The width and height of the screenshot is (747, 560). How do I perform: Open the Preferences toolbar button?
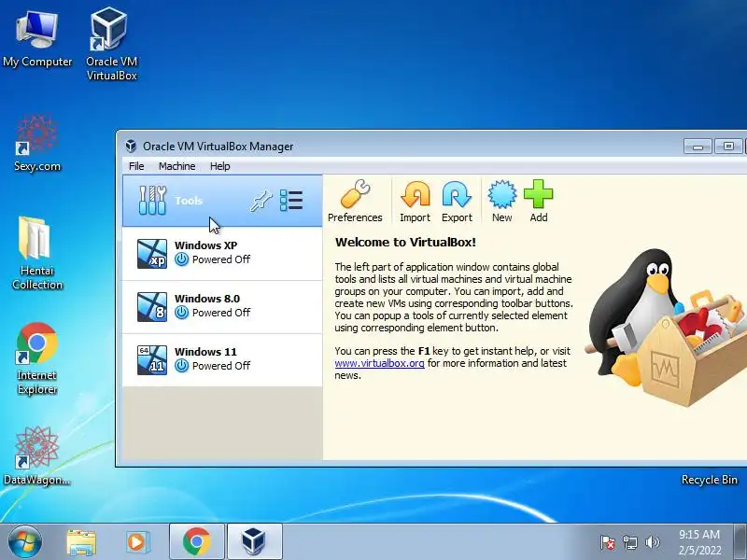[x=355, y=201]
